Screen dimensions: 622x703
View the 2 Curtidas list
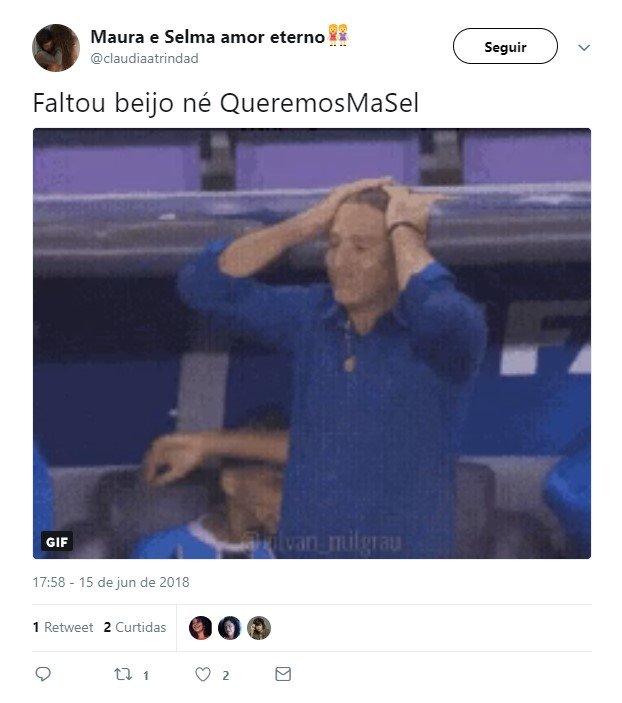(135, 627)
